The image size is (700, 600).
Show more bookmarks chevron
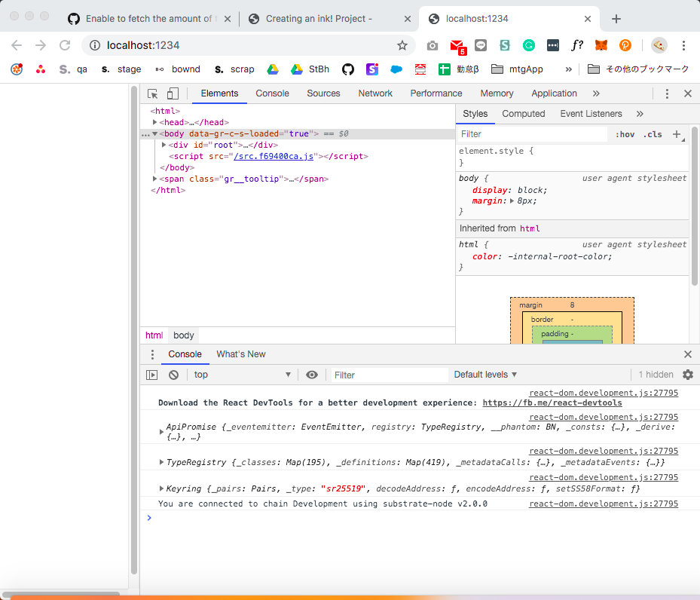click(568, 69)
